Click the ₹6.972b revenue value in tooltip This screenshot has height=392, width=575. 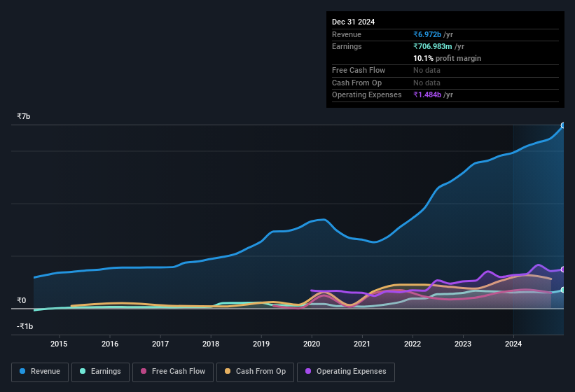pyautogui.click(x=427, y=34)
